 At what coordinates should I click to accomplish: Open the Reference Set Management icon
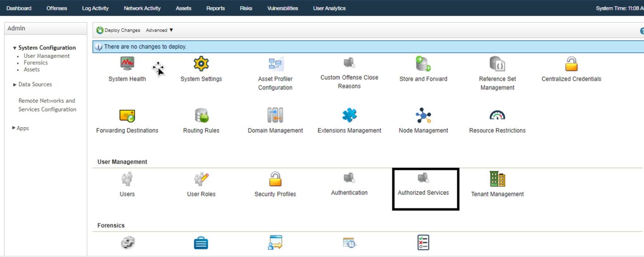tap(497, 64)
